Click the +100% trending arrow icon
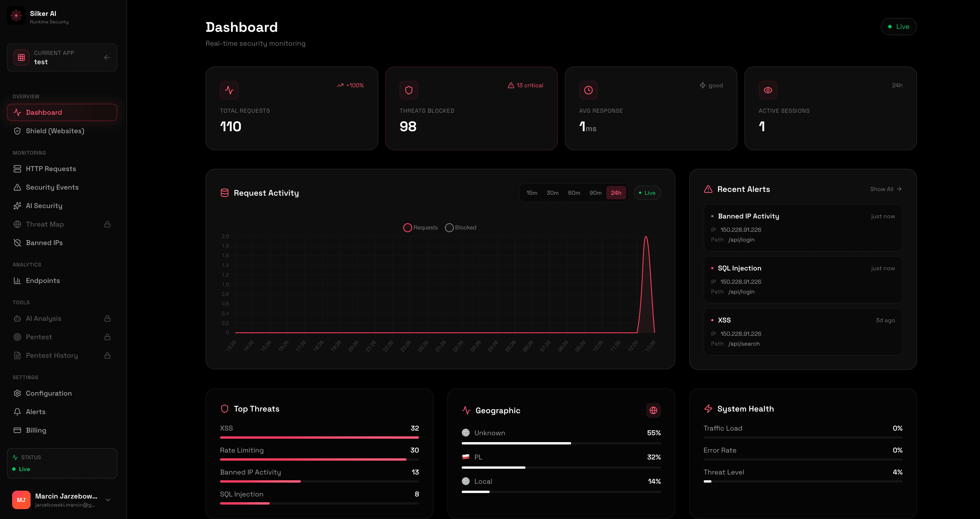The width and height of the screenshot is (980, 519). point(340,85)
